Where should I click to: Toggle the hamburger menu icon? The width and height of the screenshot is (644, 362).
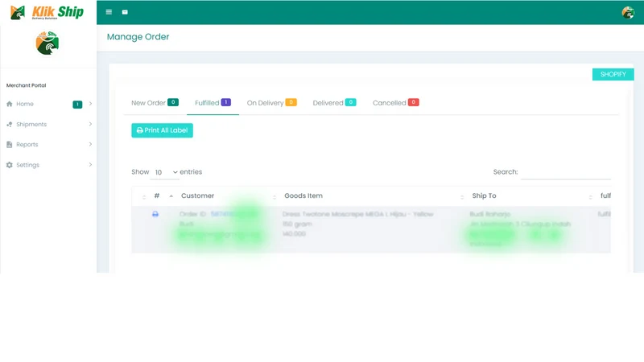click(x=109, y=12)
